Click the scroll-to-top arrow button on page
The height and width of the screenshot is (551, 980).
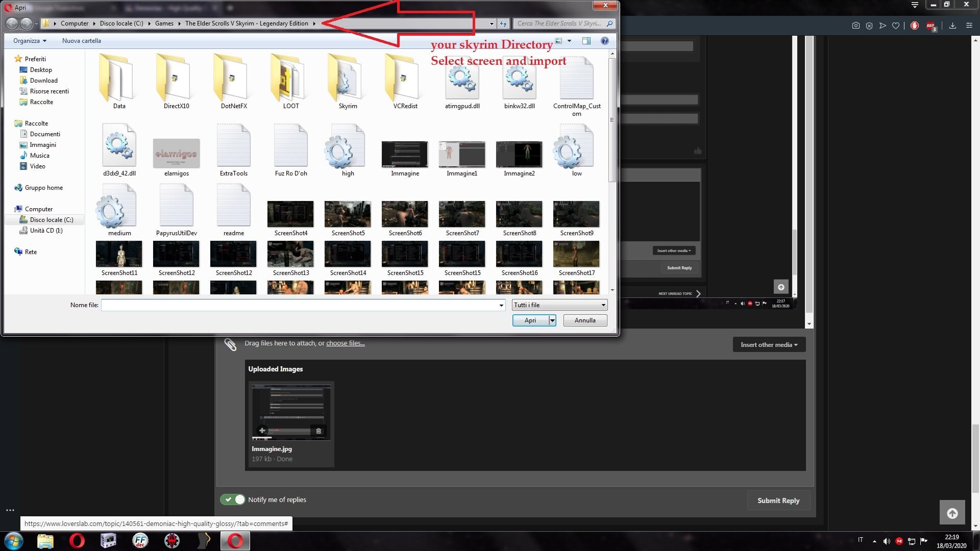point(952,513)
